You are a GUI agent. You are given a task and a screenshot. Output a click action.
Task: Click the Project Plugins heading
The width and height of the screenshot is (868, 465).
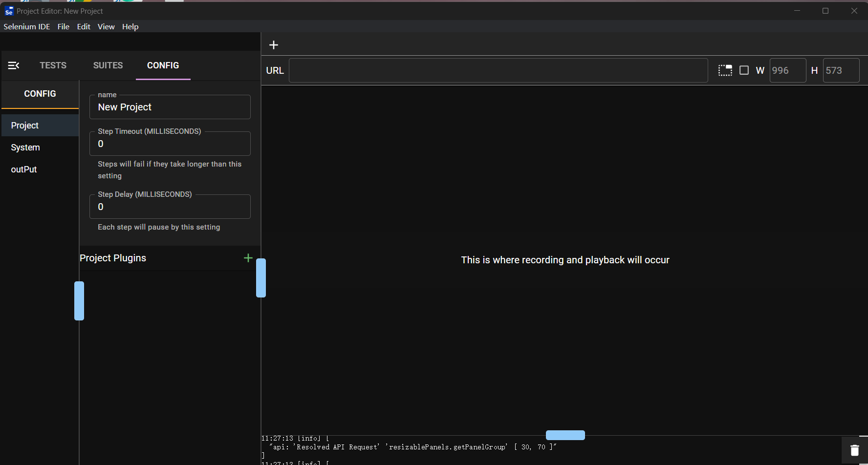coord(113,258)
